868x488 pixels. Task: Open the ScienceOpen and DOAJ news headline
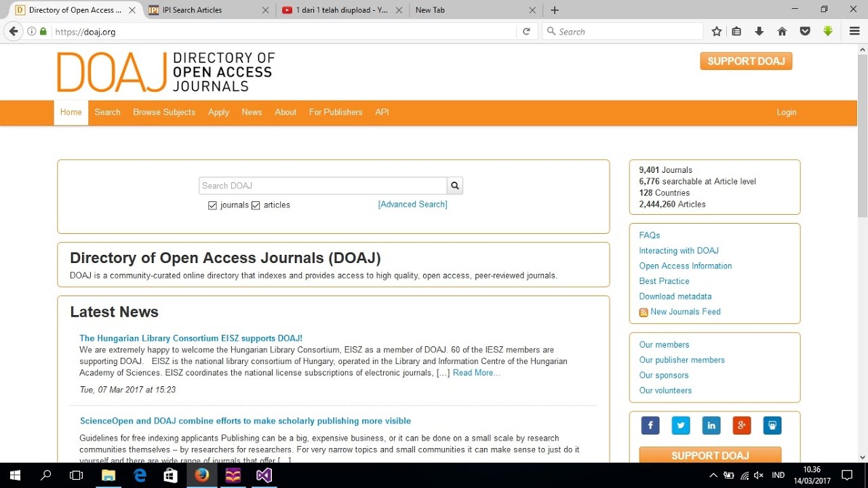[245, 421]
